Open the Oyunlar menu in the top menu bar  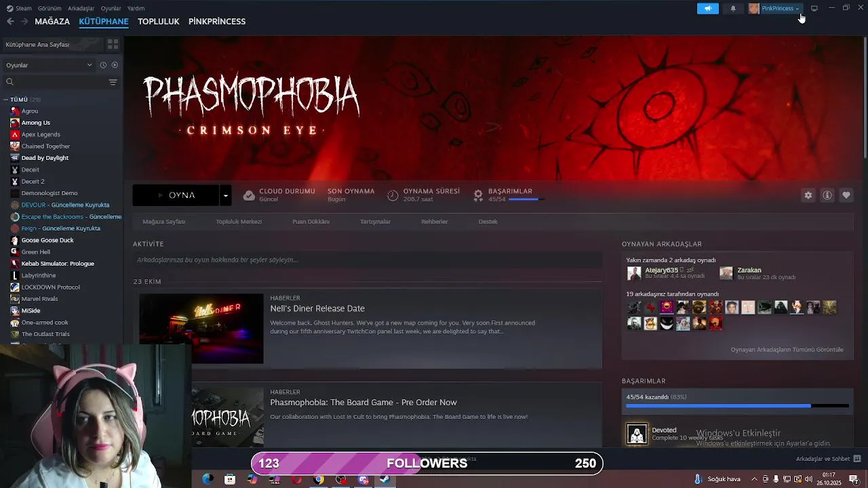click(111, 8)
